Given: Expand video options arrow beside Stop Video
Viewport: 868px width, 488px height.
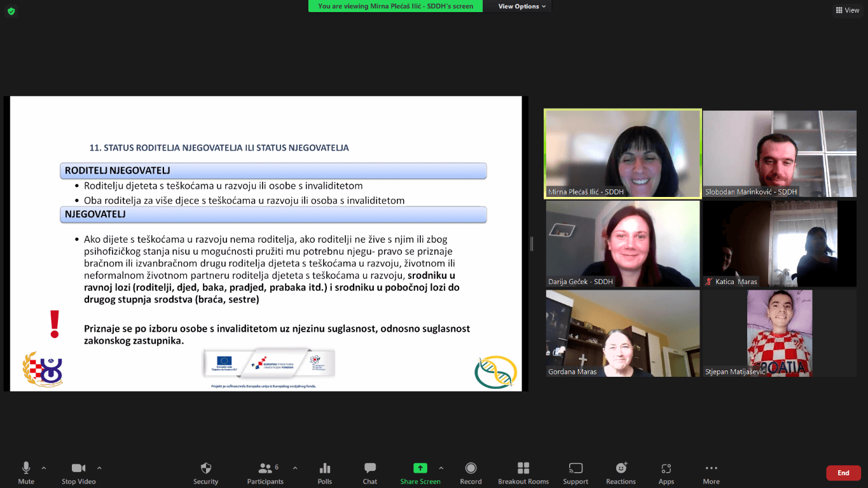Looking at the screenshot, I should point(99,468).
